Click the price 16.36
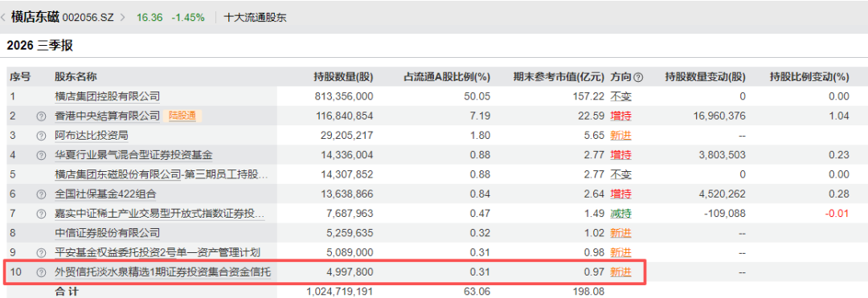The width and height of the screenshot is (868, 298). point(149,17)
